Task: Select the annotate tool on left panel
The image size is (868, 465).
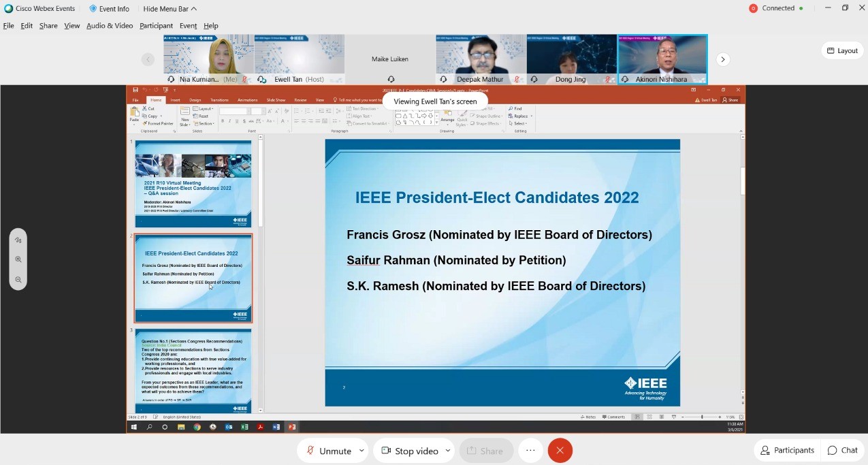Action: click(x=18, y=240)
